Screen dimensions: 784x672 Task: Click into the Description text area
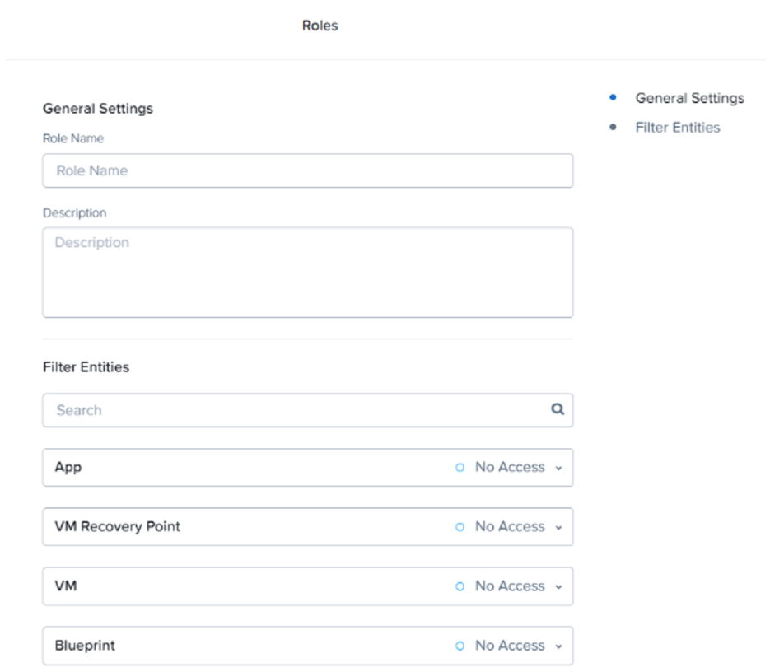(307, 273)
